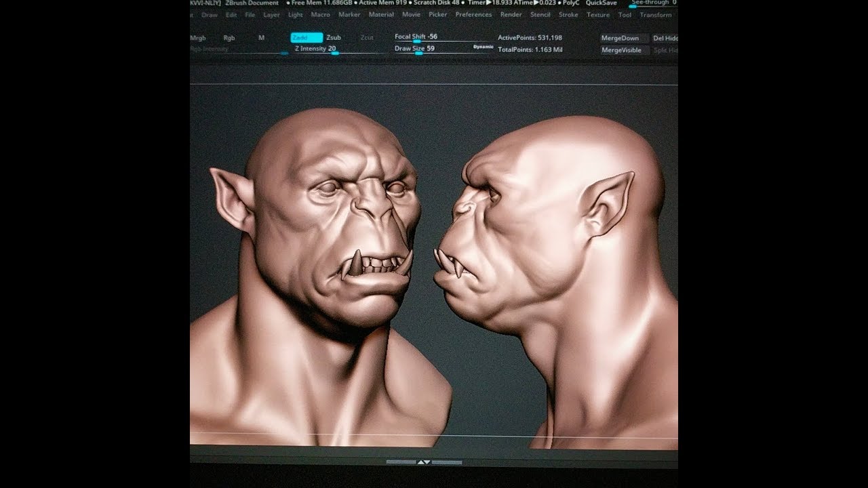Toggle the Mrgb mode

(198, 38)
